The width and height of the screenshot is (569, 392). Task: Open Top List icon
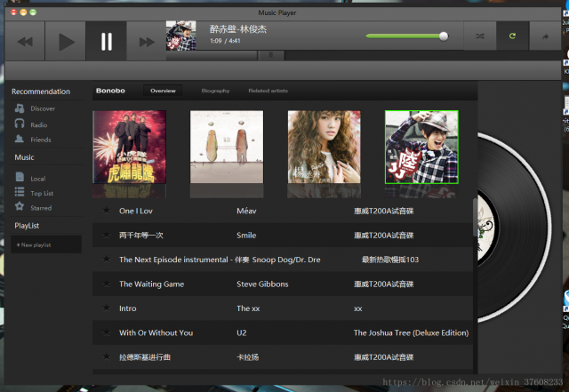[20, 192]
